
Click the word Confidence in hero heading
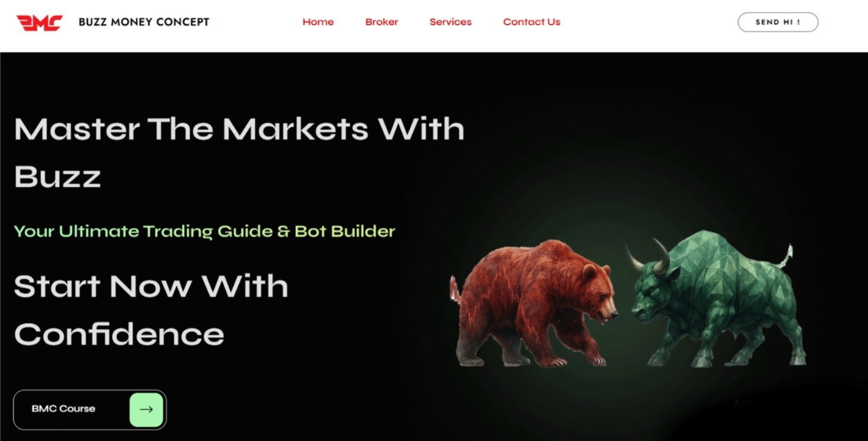pos(119,334)
